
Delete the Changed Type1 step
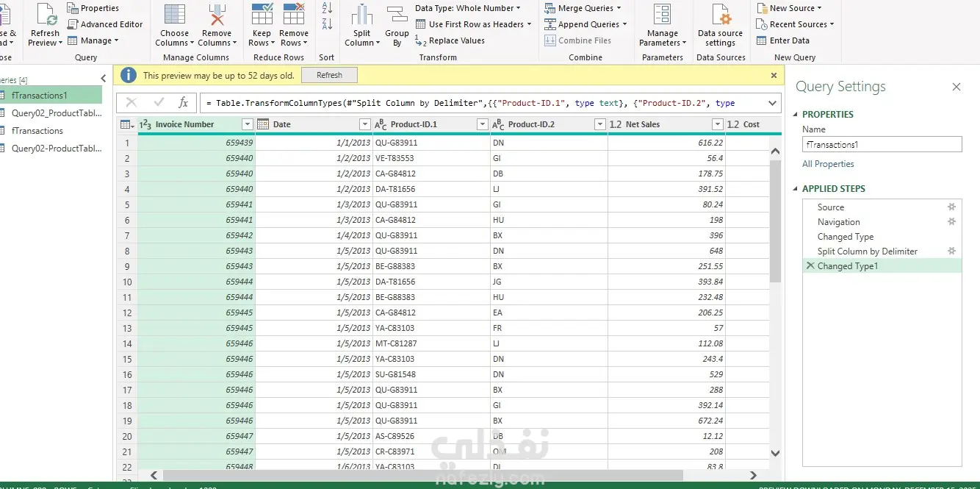810,266
